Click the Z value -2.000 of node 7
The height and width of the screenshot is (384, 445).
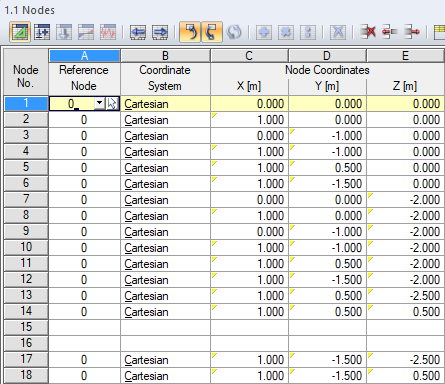point(406,200)
